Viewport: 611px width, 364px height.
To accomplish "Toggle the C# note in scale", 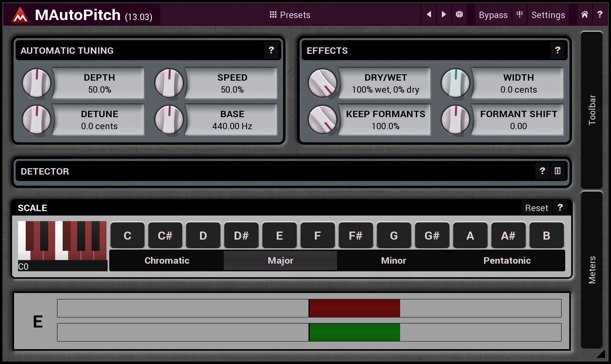I will coord(165,236).
